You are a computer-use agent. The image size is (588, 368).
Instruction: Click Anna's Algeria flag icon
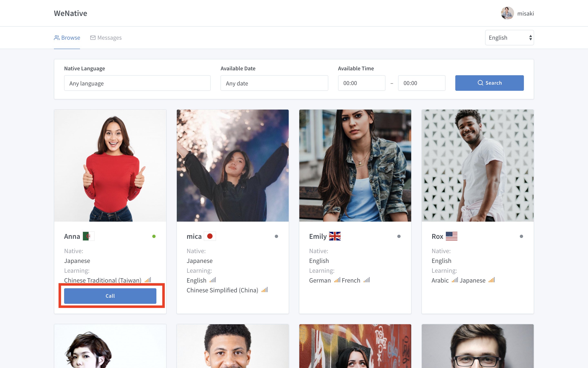click(88, 236)
